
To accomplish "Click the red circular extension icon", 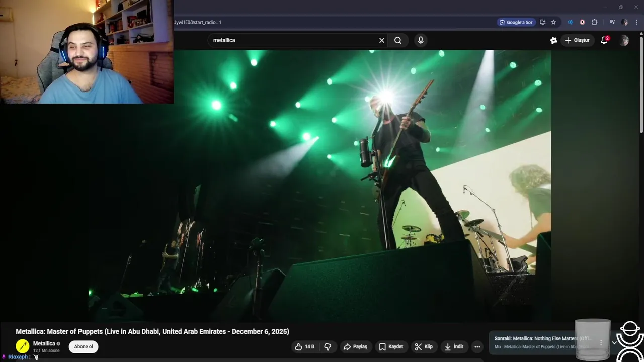I will pyautogui.click(x=582, y=22).
